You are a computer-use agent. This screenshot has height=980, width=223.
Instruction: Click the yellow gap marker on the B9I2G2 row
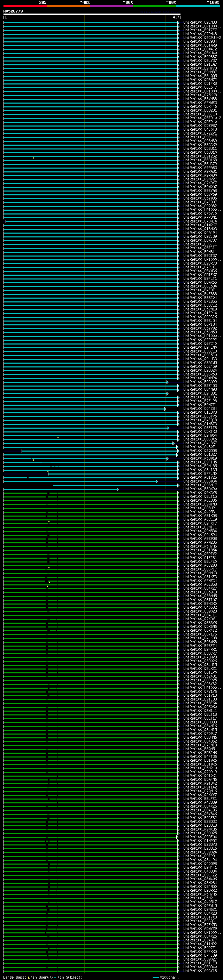click(33, 157)
